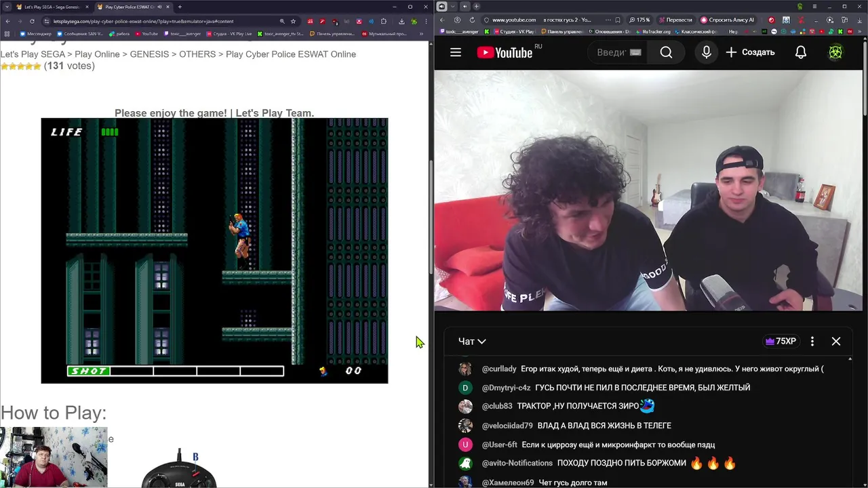Go back in the Yandex Browser window
Viewport: 868px width, 488px height.
[442, 20]
